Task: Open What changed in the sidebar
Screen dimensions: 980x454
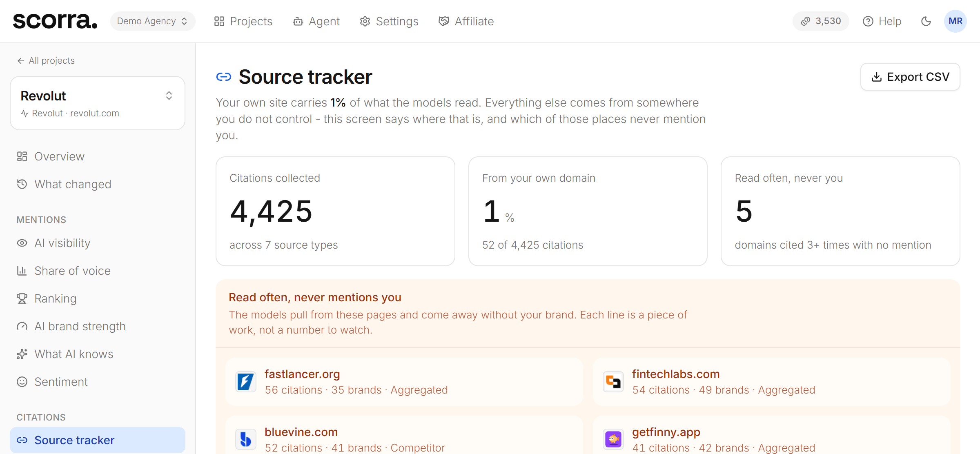Action: click(x=98, y=184)
